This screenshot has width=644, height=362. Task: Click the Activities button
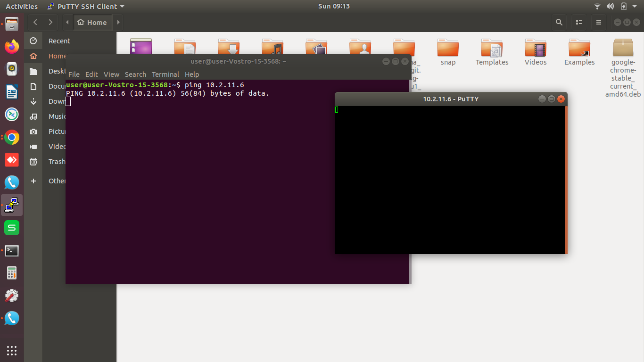click(x=22, y=6)
